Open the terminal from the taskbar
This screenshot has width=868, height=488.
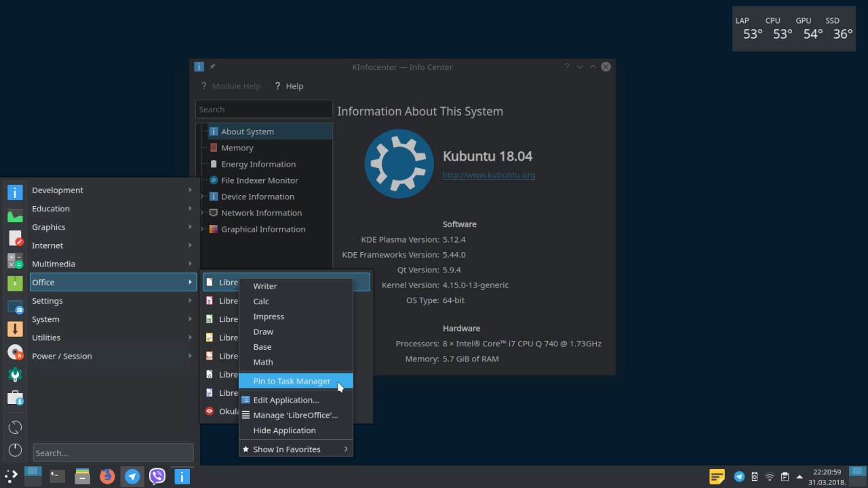(x=58, y=476)
